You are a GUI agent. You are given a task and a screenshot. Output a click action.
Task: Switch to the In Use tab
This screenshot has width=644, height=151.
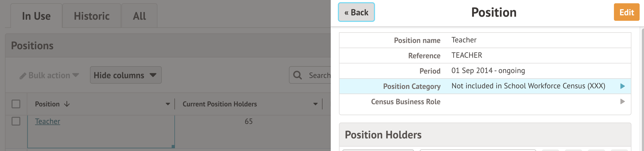36,16
